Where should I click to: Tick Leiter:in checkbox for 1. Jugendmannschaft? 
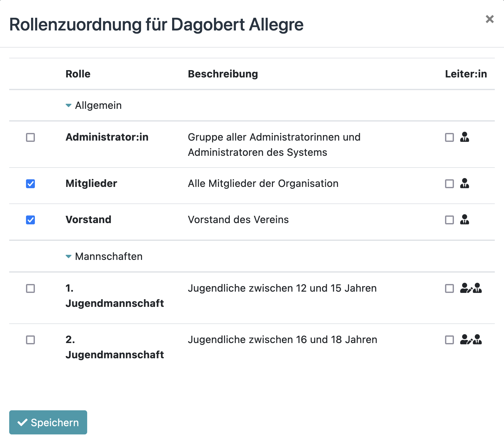tap(449, 288)
